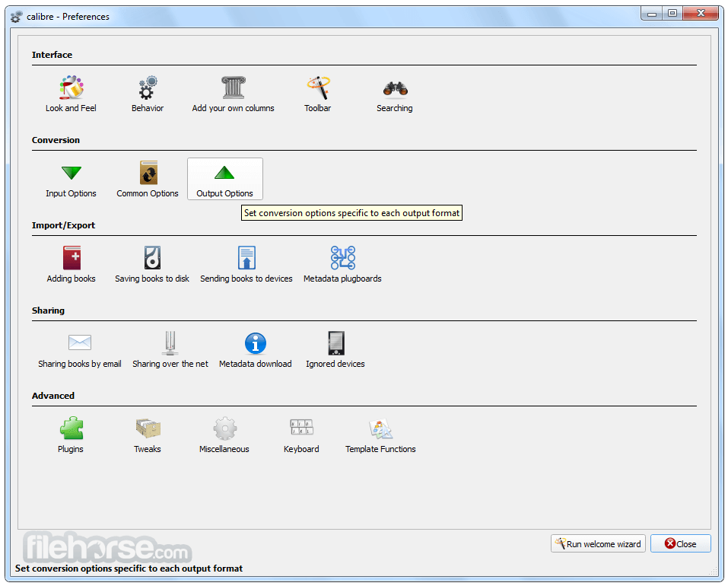Click the Sharing section heading

click(48, 311)
